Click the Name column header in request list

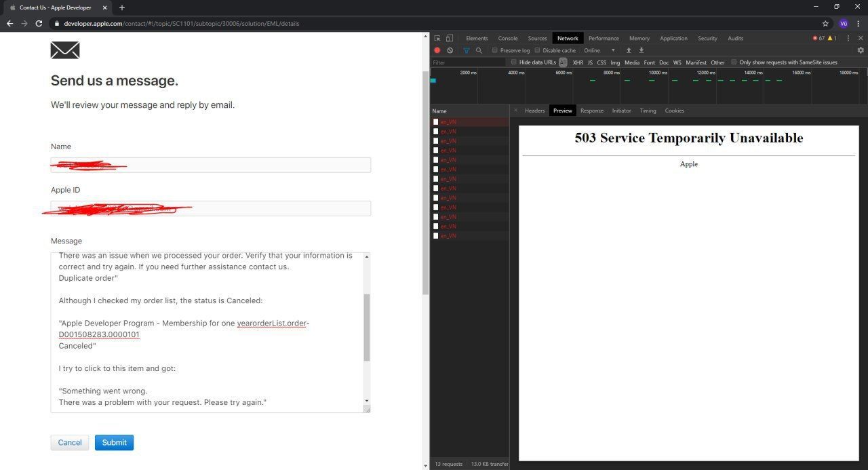coord(469,111)
